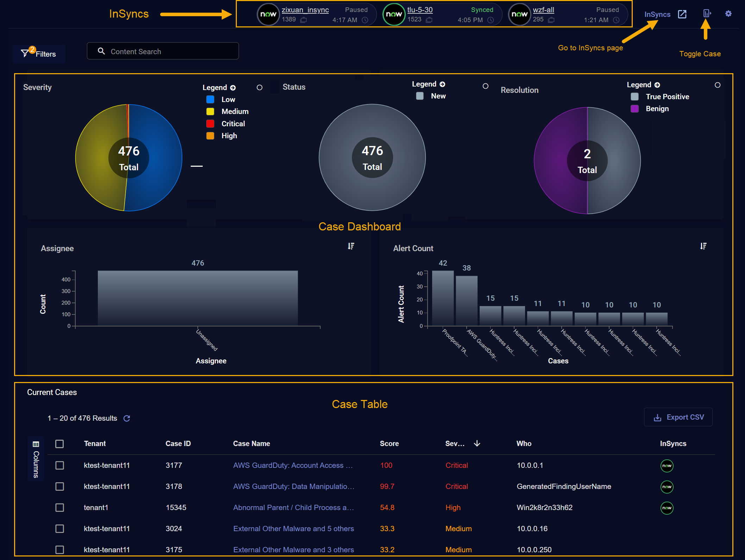This screenshot has width=745, height=560.
Task: Select all cases header checkbox
Action: point(59,444)
